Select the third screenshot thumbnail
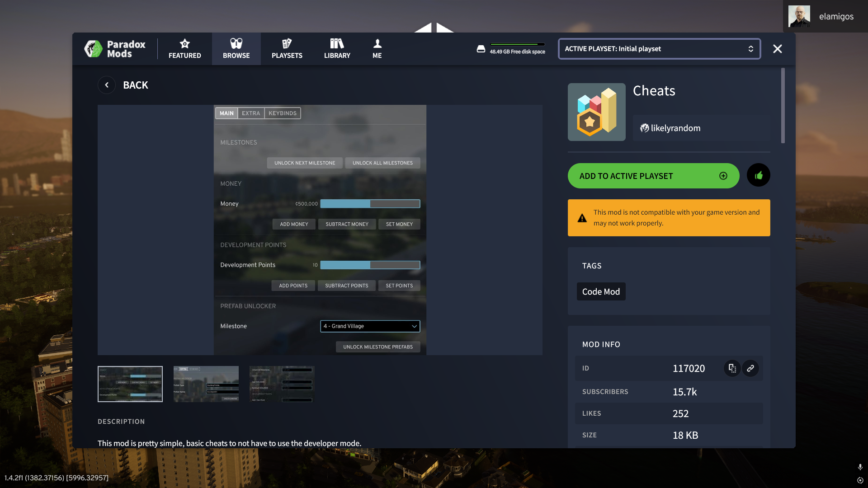868x488 pixels. click(x=282, y=384)
